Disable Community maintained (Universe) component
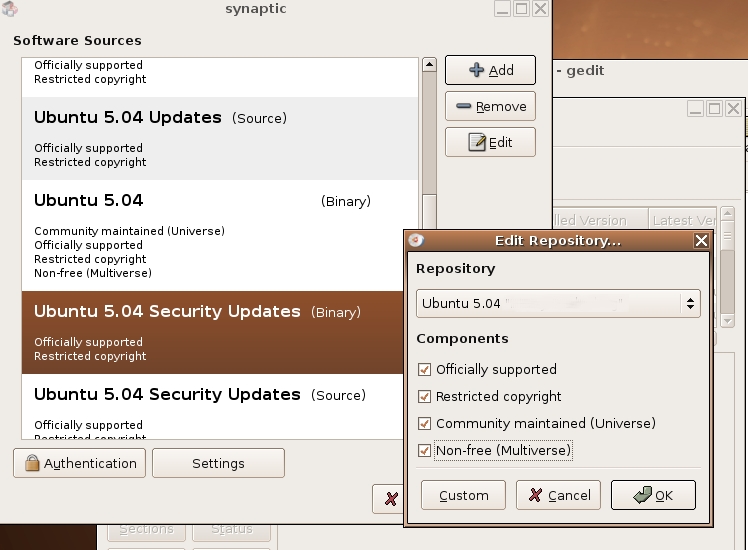Screen dimensions: 748x550 [425, 423]
